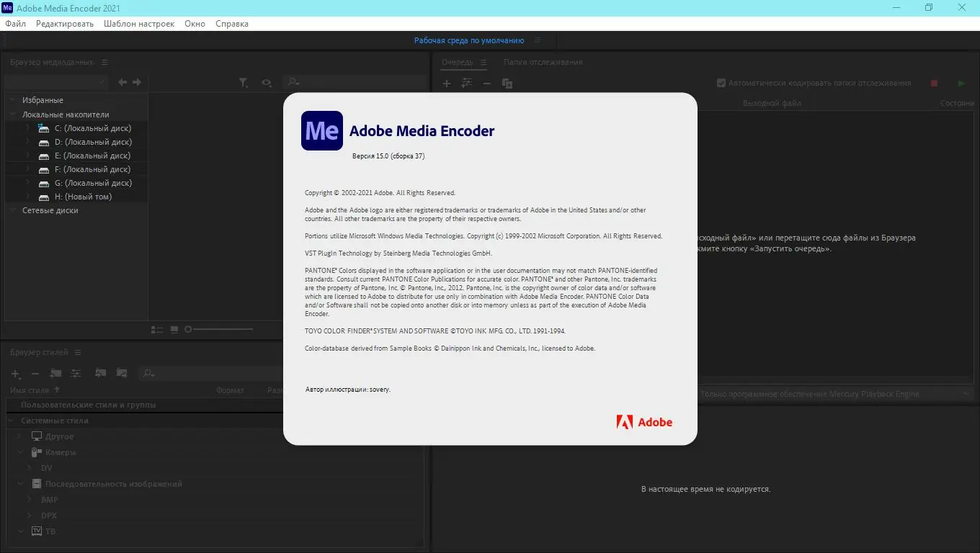This screenshot has width=980, height=553.
Task: Click the camera icon beside Камеры
Action: (x=37, y=452)
